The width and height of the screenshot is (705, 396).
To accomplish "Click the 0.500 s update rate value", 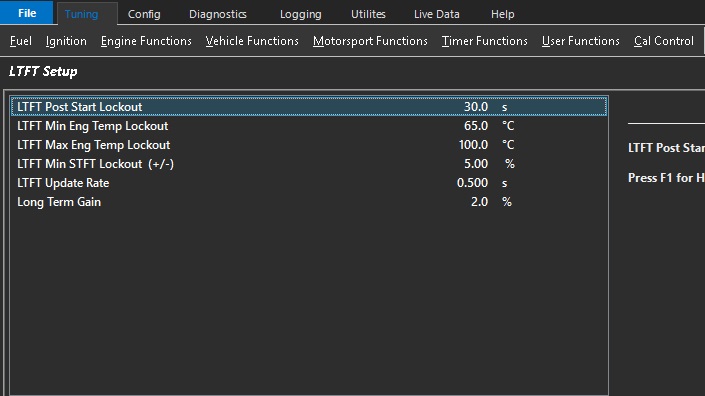I will tap(472, 183).
